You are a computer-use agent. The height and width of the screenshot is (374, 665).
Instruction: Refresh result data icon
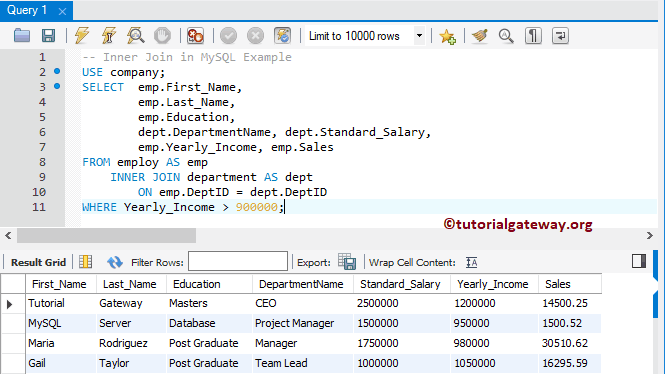115,262
